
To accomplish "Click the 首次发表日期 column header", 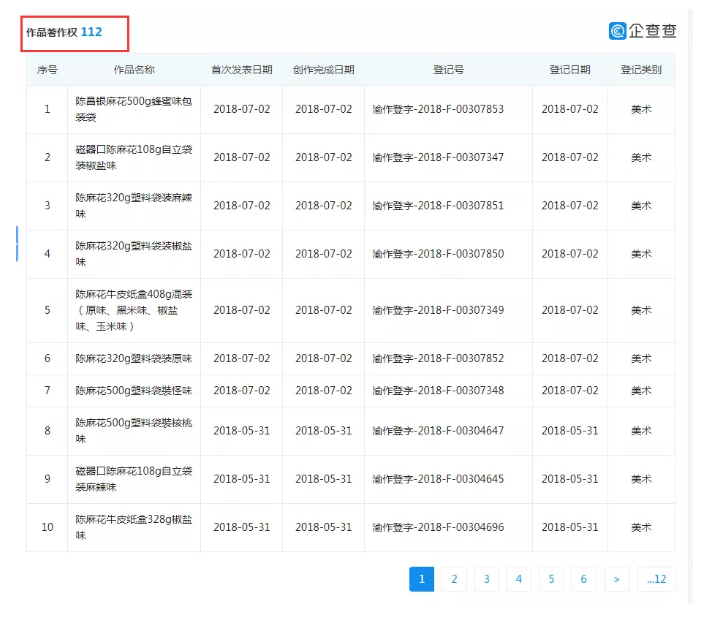I will click(241, 70).
